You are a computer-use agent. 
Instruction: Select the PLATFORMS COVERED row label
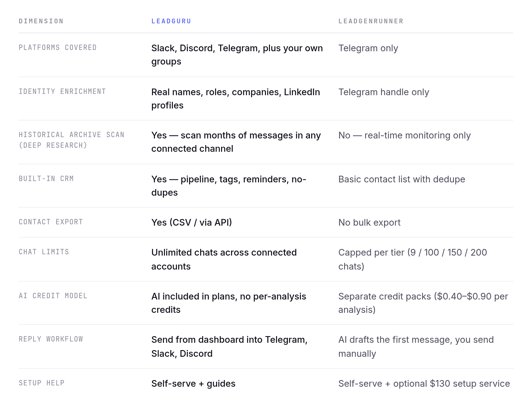click(58, 48)
